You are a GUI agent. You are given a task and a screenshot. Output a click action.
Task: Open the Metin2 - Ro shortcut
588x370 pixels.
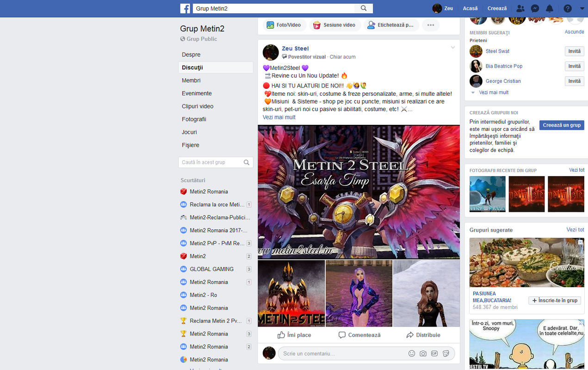click(x=203, y=295)
